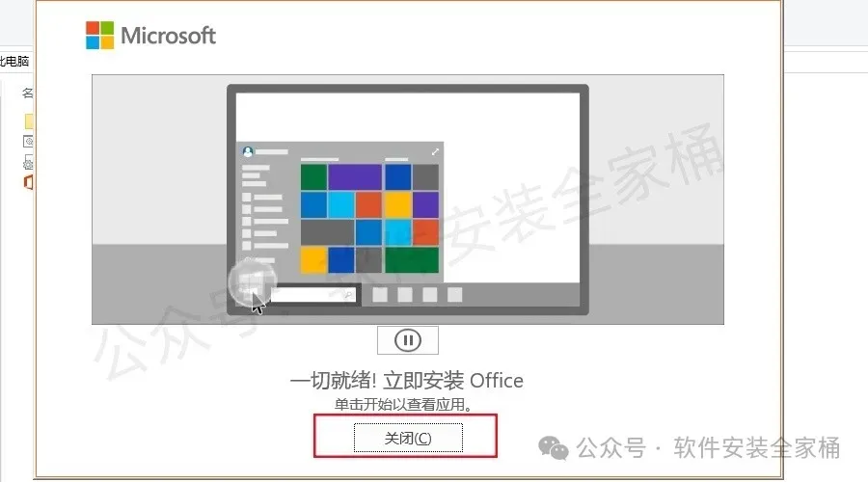The width and height of the screenshot is (868, 482).
Task: Click the Microsoft four-color logo
Action: pos(99,36)
